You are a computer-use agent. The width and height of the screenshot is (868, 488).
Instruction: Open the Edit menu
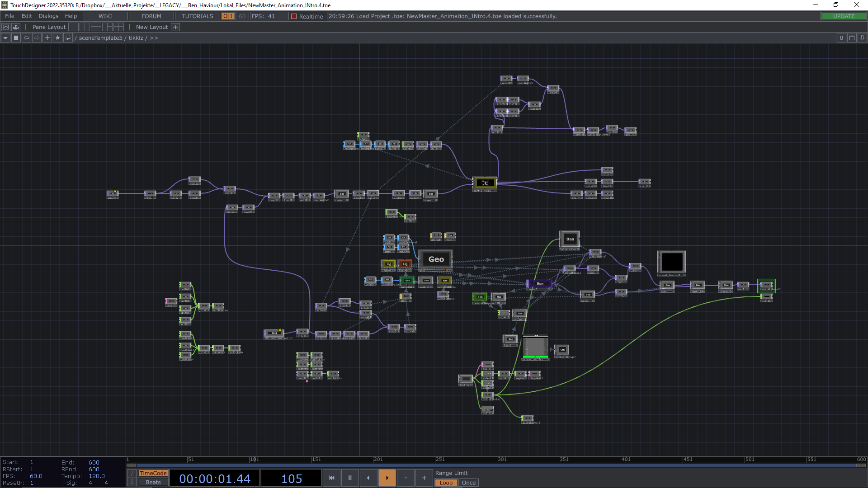pyautogui.click(x=27, y=16)
